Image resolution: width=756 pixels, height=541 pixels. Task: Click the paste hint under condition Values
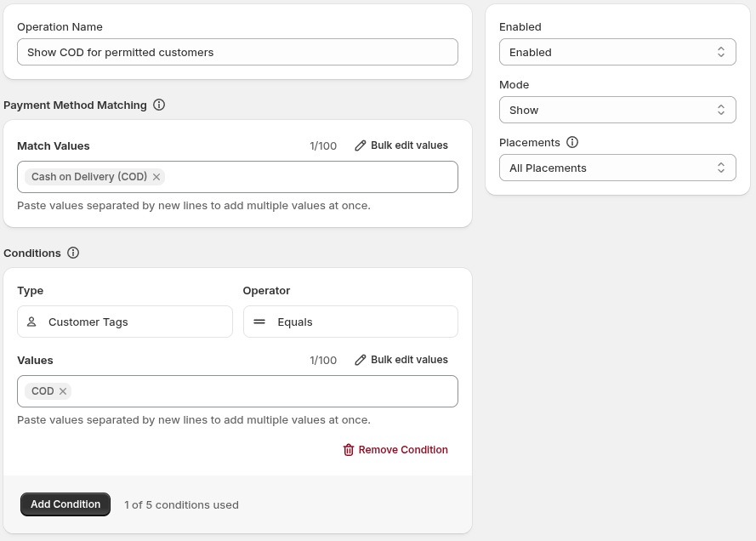(194, 420)
